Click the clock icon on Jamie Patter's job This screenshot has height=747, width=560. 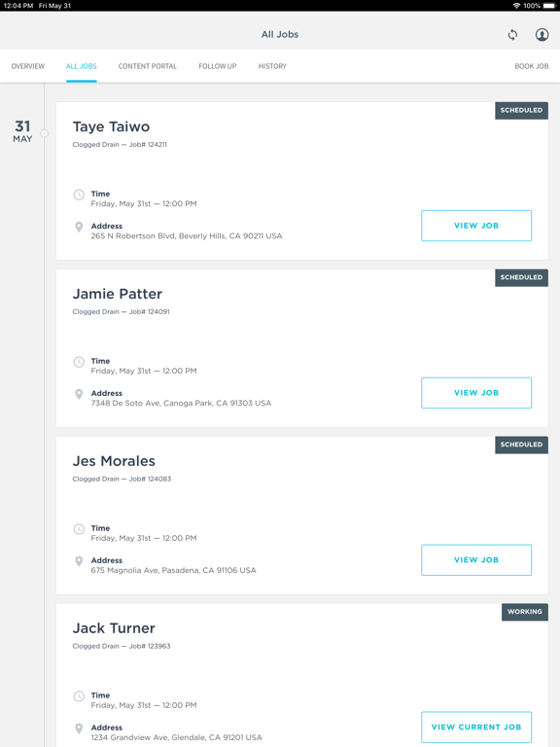coord(79,362)
